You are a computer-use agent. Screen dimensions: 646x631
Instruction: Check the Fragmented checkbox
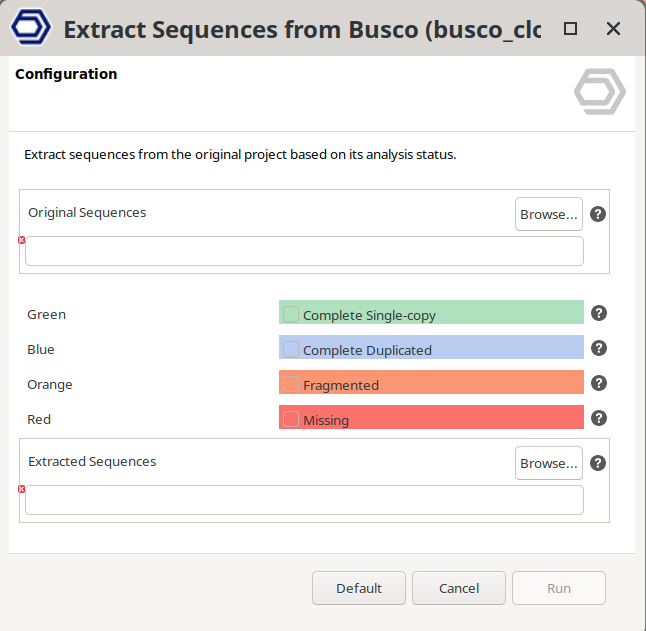291,384
